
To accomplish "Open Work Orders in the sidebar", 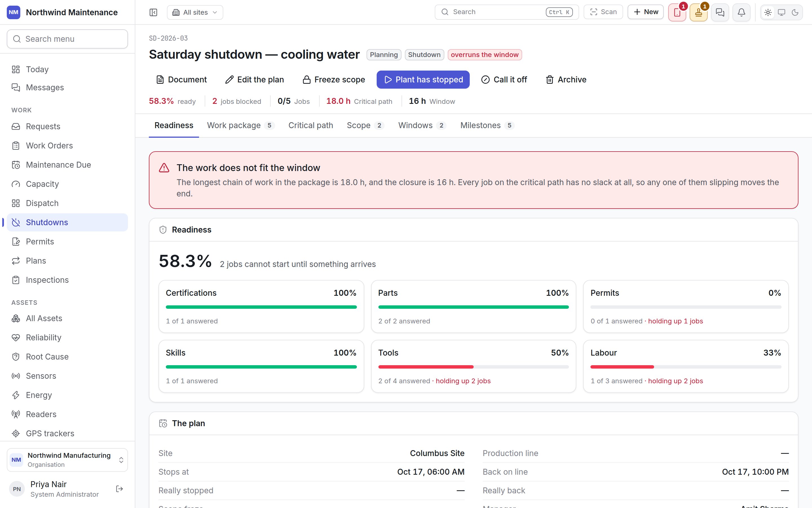I will pyautogui.click(x=67, y=145).
